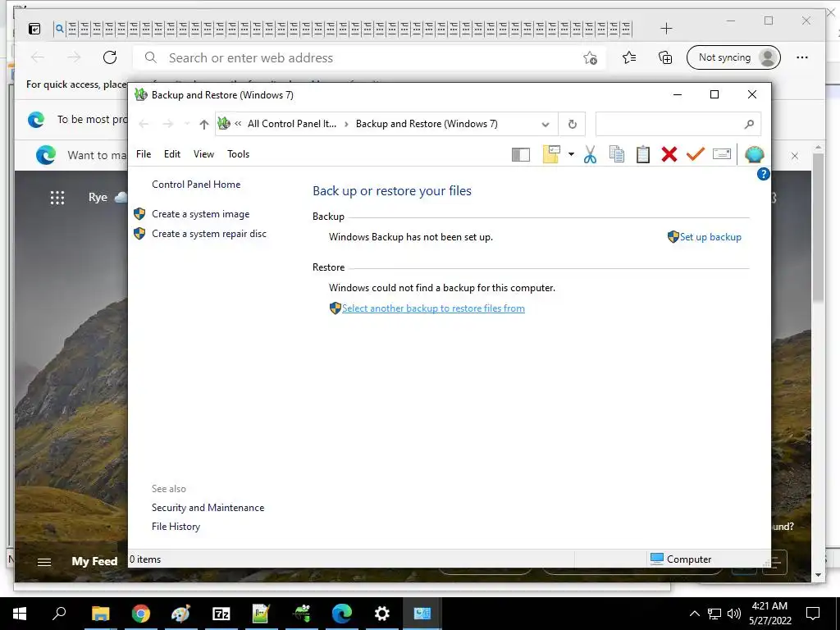Expand the address bar history dropdown
This screenshot has width=840, height=630.
click(x=546, y=125)
